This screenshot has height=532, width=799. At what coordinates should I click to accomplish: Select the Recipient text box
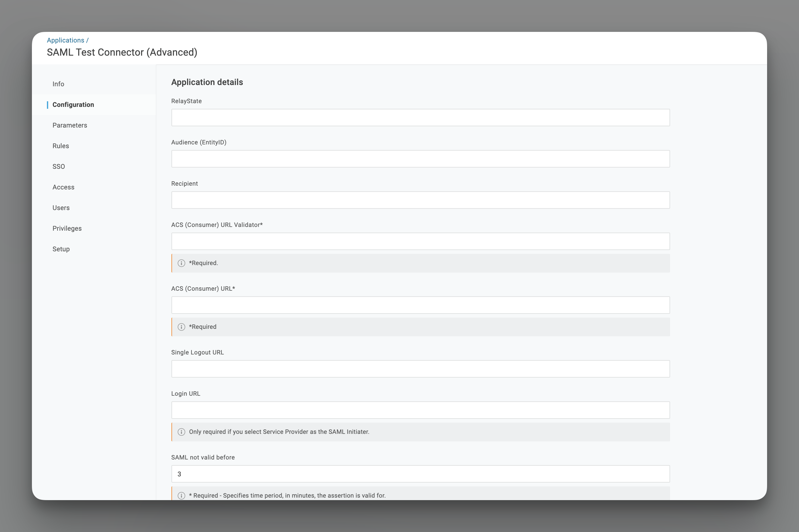(420, 200)
